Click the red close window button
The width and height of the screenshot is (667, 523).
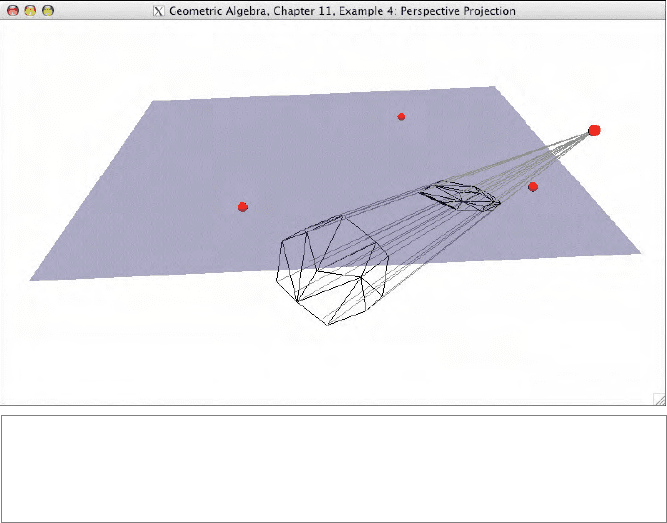pos(13,11)
